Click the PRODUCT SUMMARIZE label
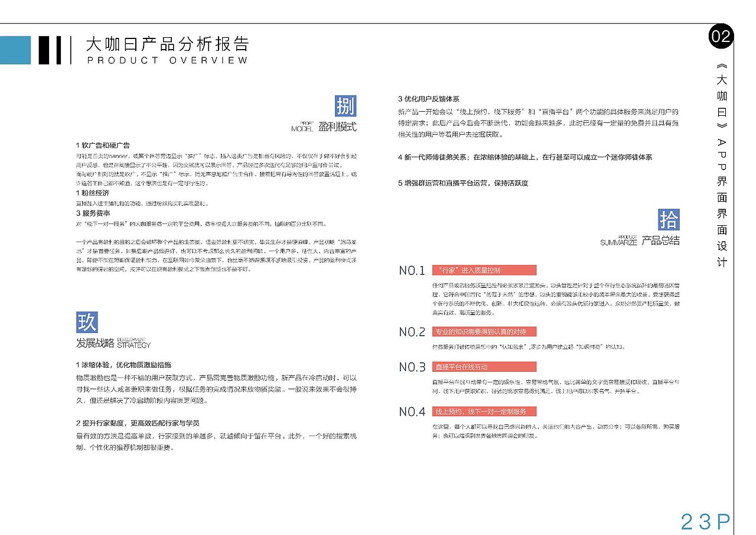Screen dimensions: 756x535 [619, 241]
